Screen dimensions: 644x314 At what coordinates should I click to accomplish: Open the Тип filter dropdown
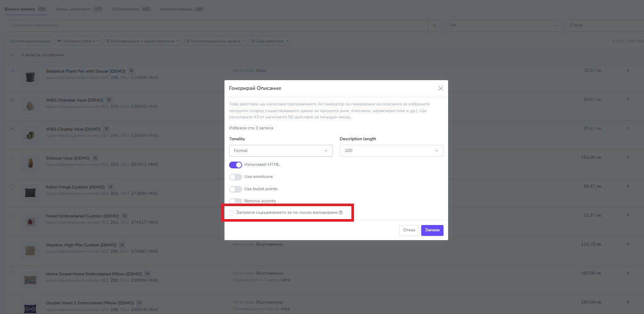tap(503, 25)
